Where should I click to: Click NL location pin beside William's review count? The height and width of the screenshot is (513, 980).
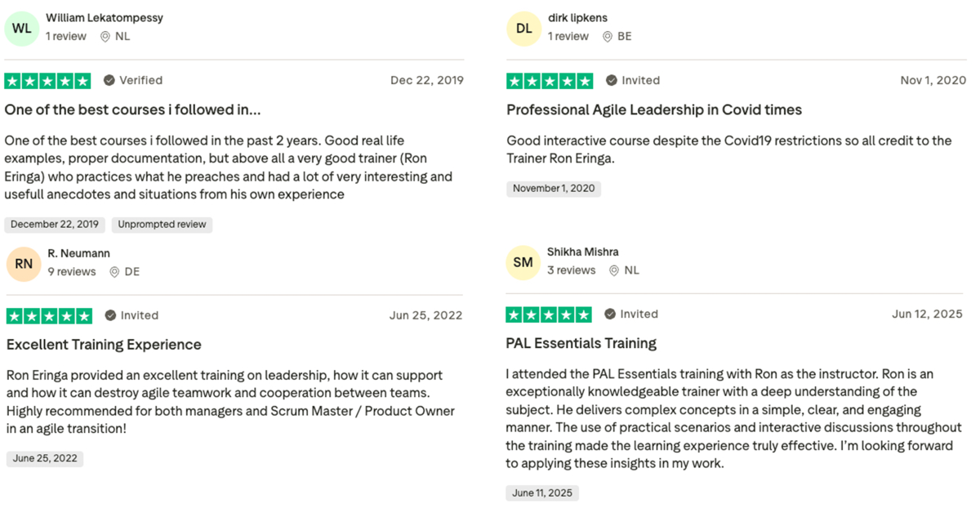[105, 37]
